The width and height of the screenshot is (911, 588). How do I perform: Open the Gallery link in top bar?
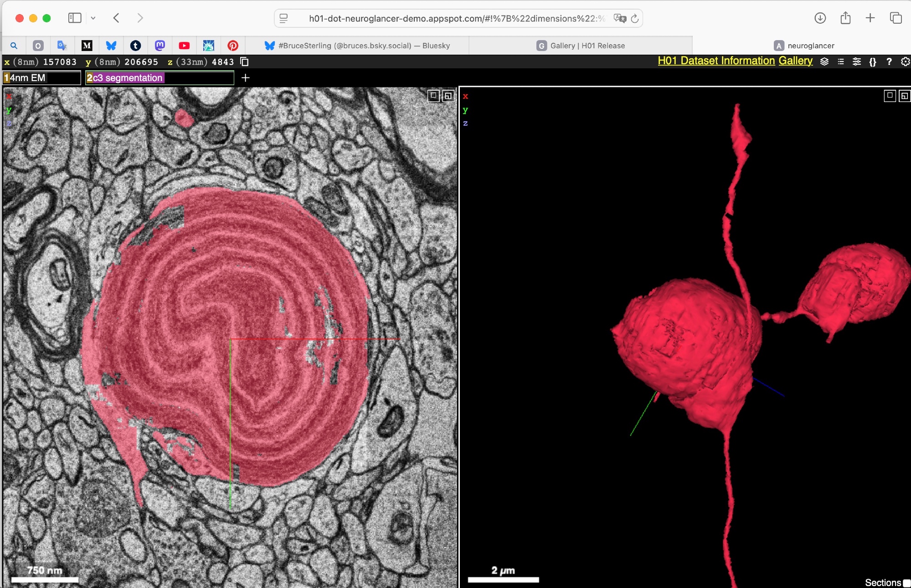[x=795, y=61]
